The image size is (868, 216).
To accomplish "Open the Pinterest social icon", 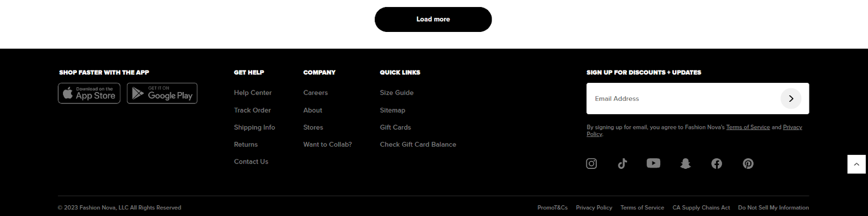I will [748, 163].
